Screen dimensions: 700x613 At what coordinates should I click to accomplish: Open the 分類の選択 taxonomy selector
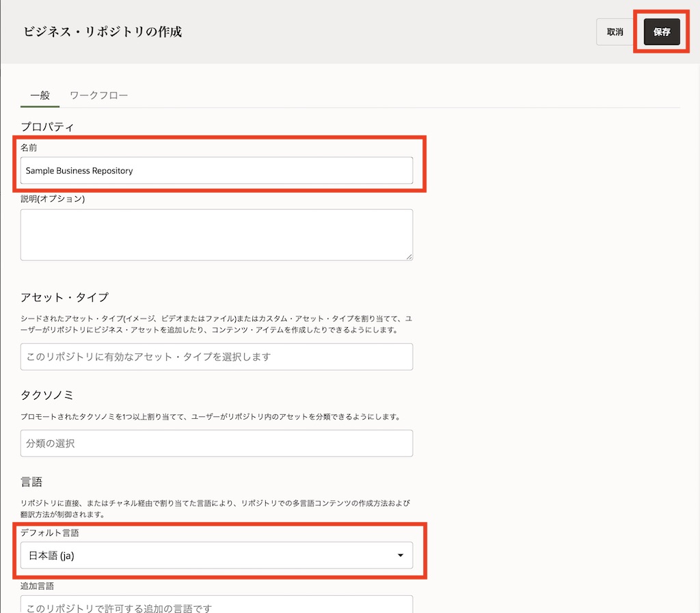coord(216,444)
